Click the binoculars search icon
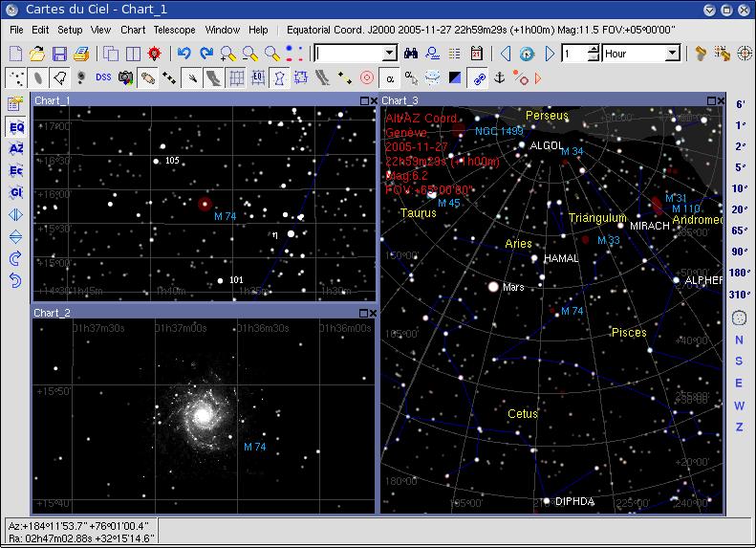This screenshot has width=756, height=548. click(x=411, y=54)
